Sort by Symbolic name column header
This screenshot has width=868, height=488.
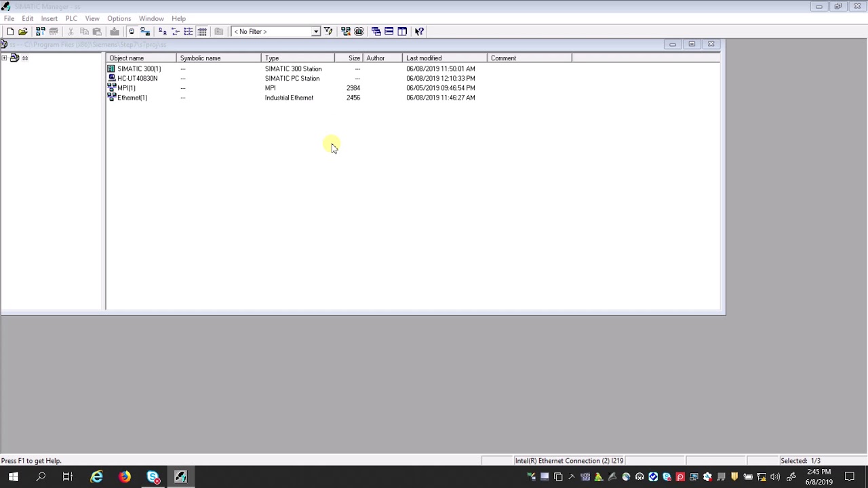219,58
